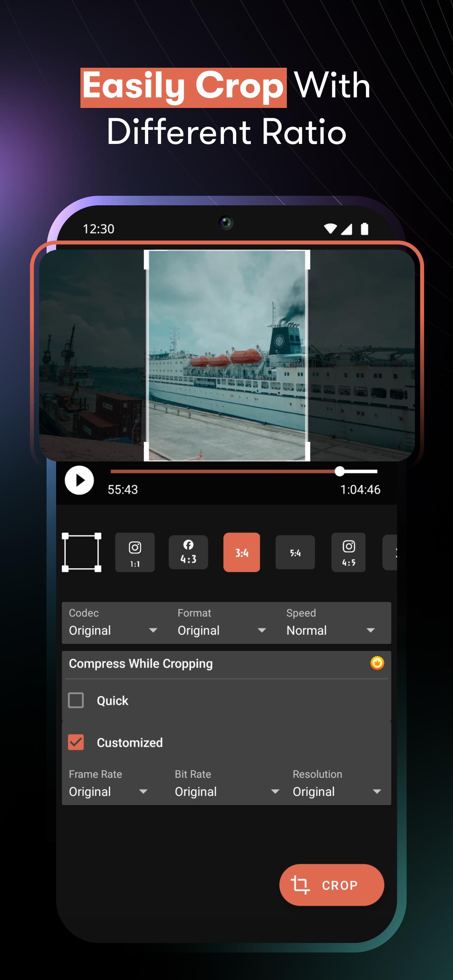Choose the Instagram 1:1 ratio

click(135, 552)
